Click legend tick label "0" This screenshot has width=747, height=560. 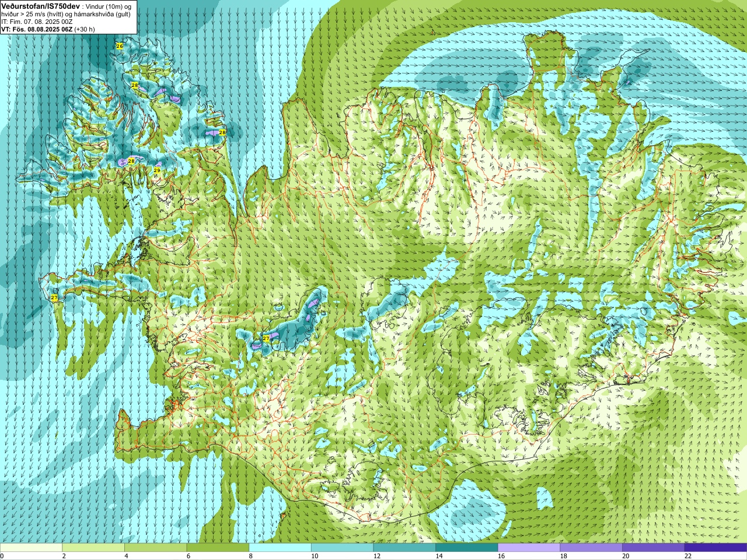tap(2, 556)
